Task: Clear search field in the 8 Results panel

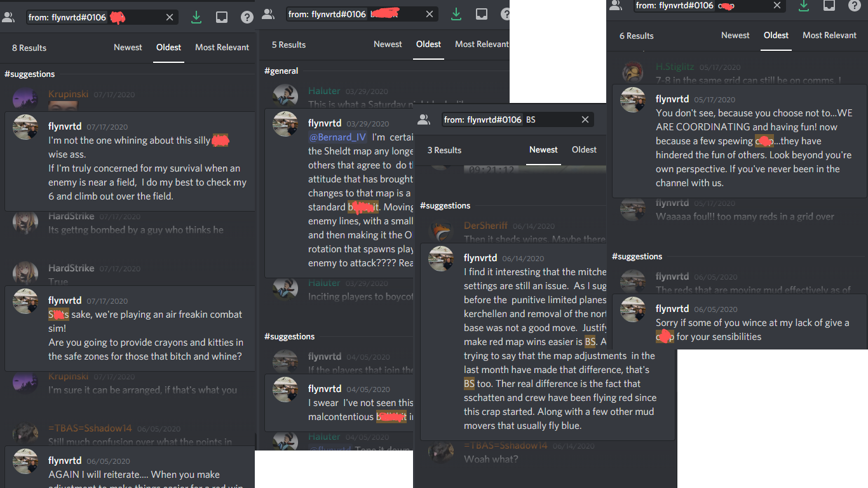Action: (170, 17)
